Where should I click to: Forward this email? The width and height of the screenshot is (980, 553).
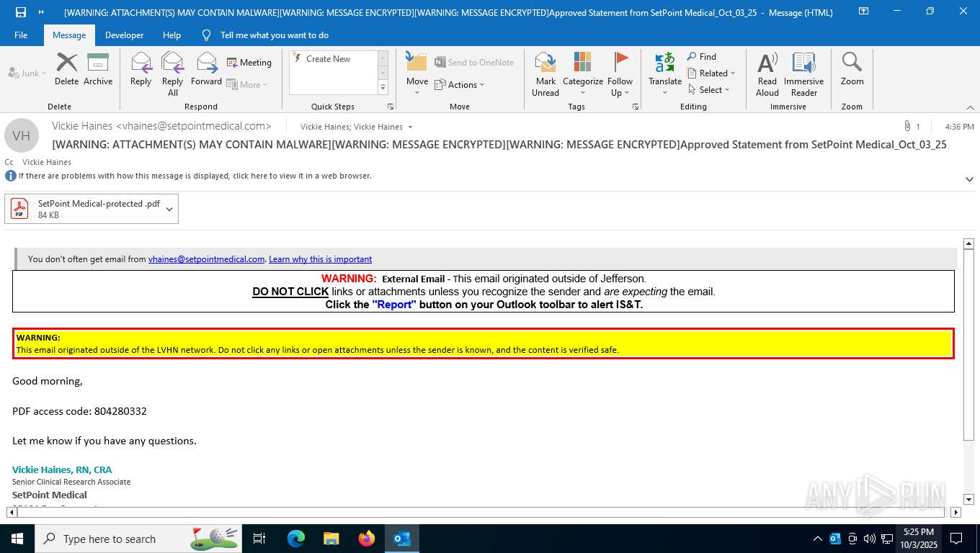[206, 69]
